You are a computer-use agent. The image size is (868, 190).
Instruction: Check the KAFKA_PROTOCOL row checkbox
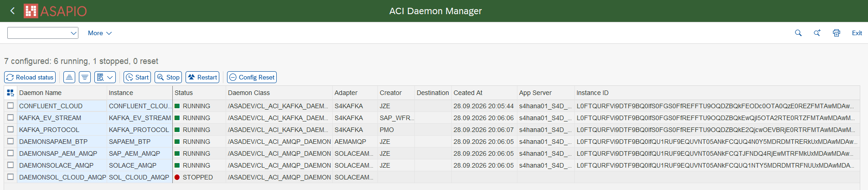tap(10, 129)
